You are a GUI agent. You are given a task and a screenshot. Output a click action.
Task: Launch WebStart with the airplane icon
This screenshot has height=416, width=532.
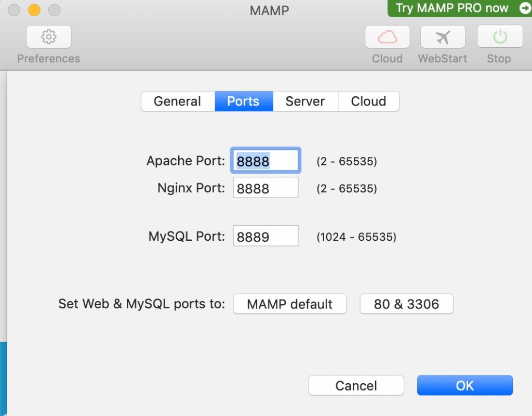[x=443, y=37]
